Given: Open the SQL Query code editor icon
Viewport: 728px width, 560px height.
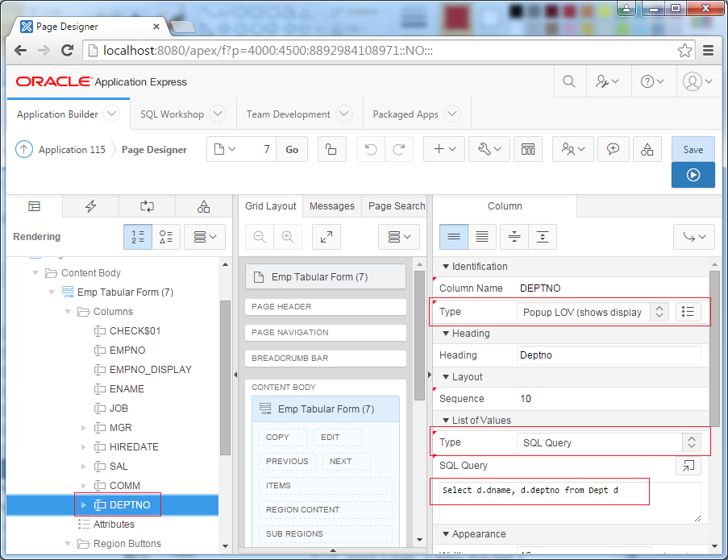Looking at the screenshot, I should pos(688,466).
